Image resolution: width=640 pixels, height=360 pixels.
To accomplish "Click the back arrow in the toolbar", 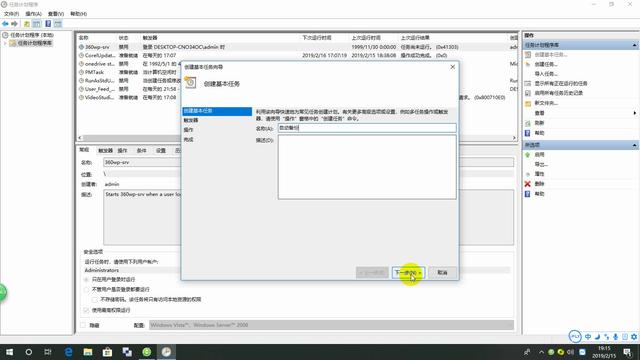I will [x=5, y=24].
